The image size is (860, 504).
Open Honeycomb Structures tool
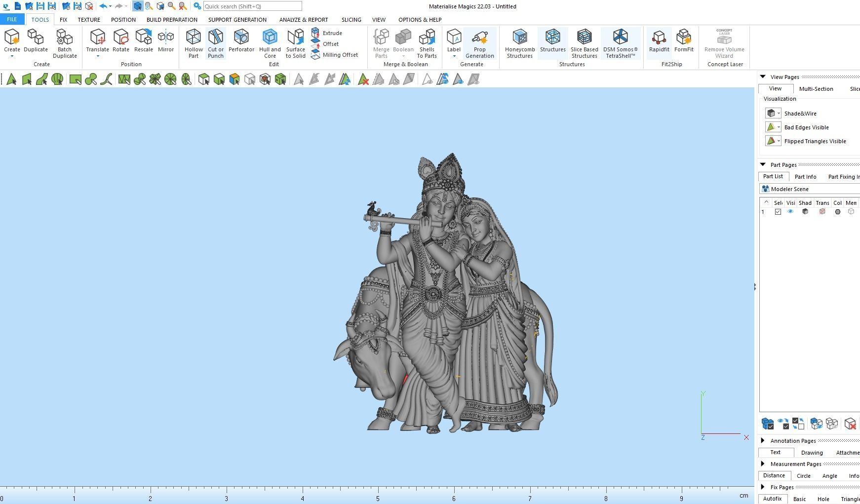(520, 43)
